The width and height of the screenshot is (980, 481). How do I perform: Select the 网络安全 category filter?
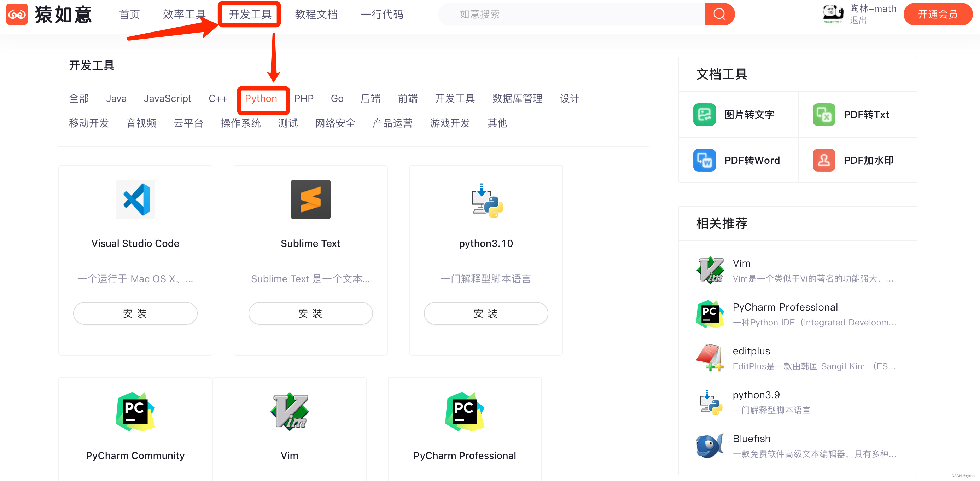tap(335, 123)
